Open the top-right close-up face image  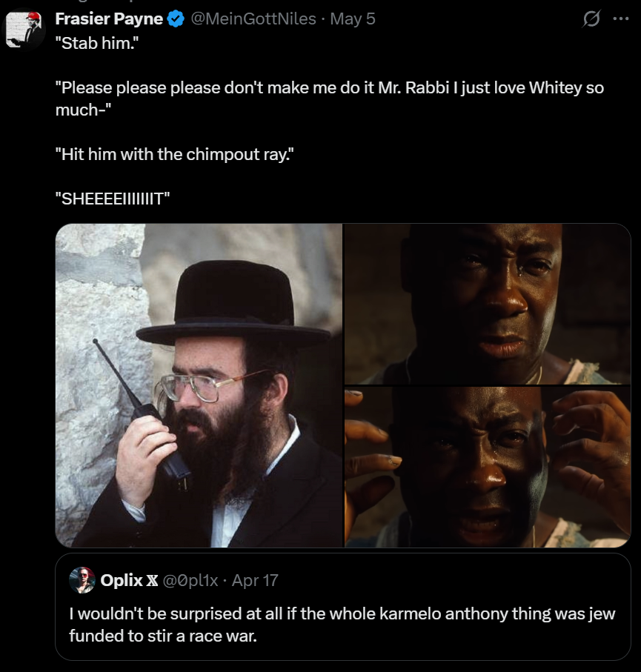pyautogui.click(x=487, y=304)
